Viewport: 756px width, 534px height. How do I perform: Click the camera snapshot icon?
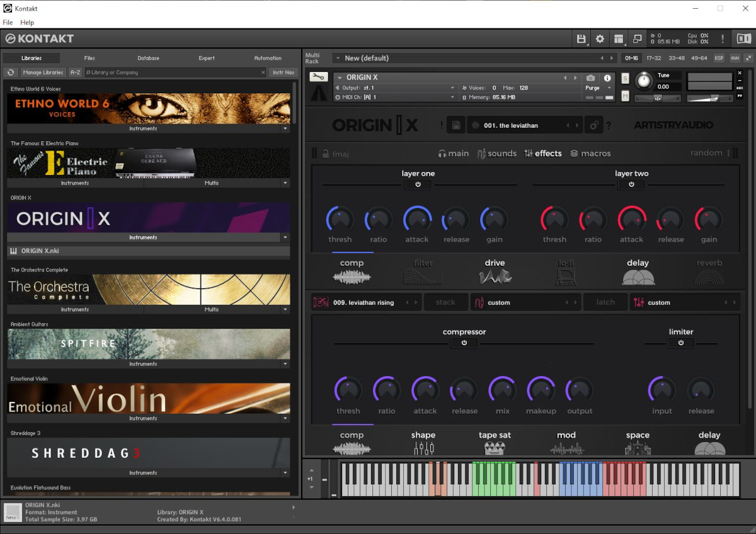(590, 78)
